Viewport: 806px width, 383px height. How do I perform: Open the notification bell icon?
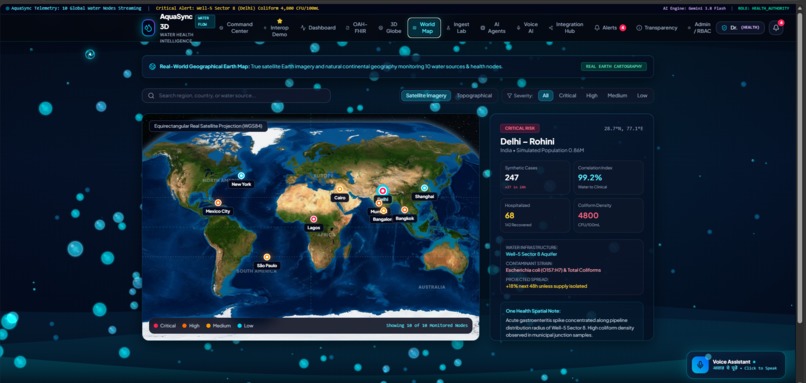coord(776,28)
